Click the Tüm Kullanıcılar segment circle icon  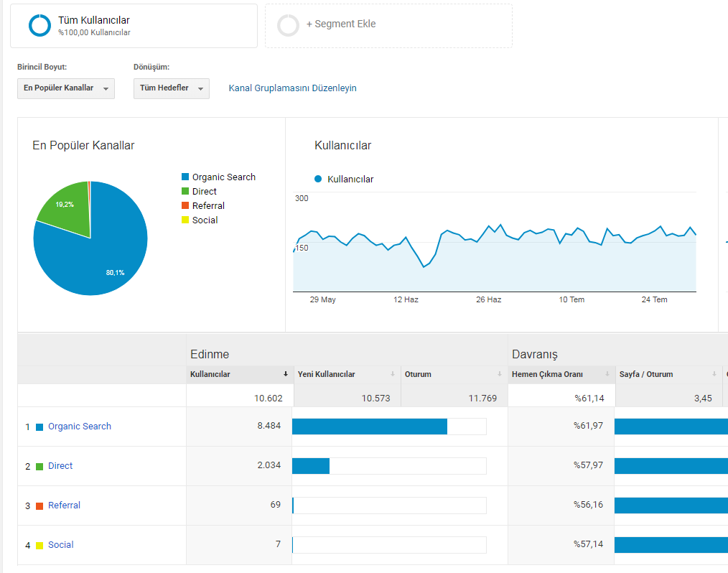pos(40,26)
